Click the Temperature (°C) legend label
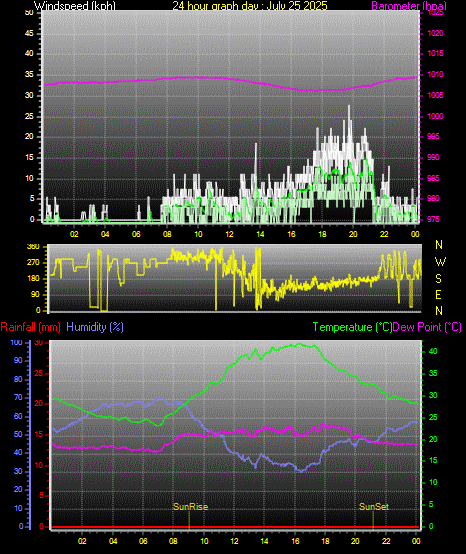 coord(352,327)
